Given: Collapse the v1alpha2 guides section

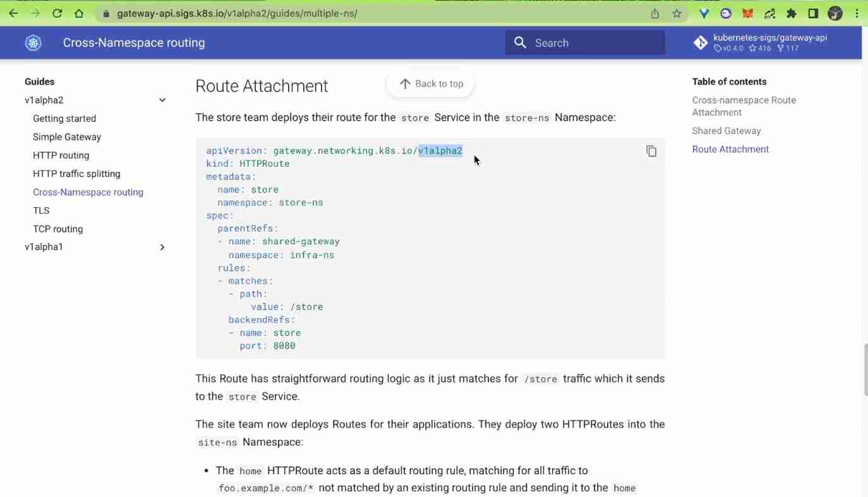Looking at the screenshot, I should pyautogui.click(x=162, y=100).
